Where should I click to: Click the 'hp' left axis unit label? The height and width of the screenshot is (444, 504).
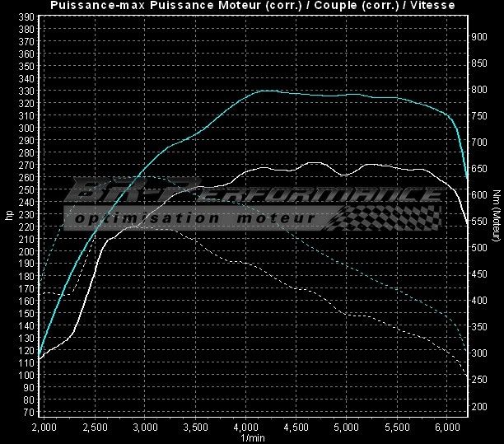[9, 216]
